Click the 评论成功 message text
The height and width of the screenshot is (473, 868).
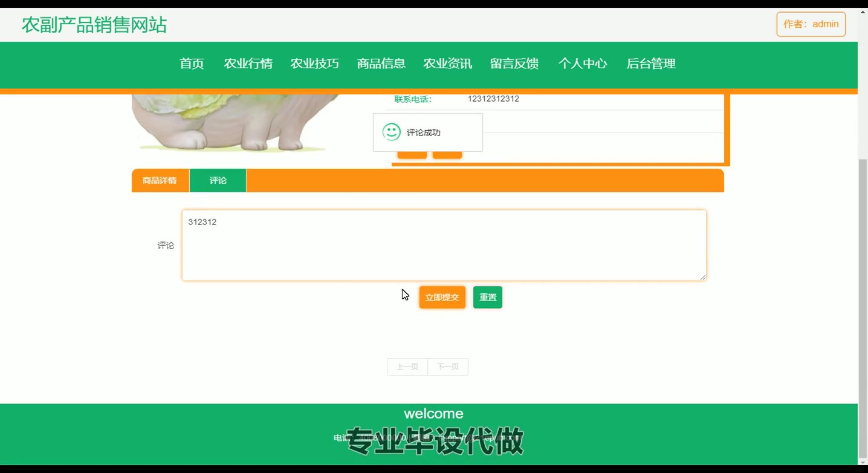coord(424,132)
